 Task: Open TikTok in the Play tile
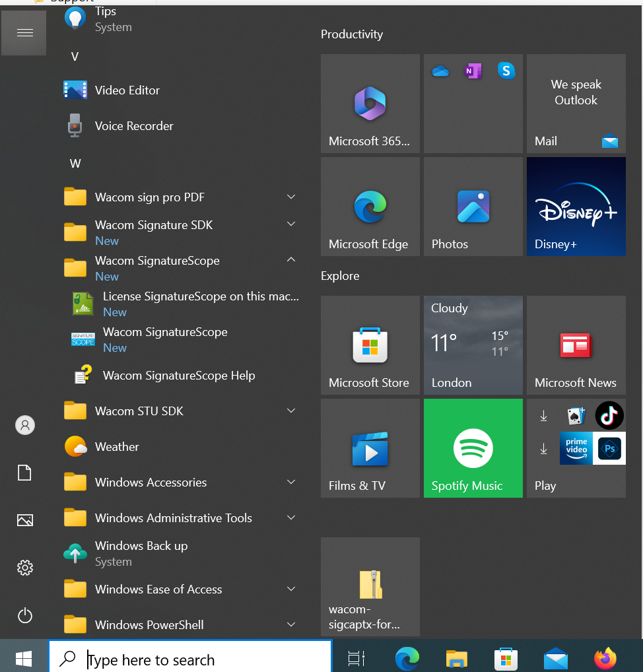point(609,415)
